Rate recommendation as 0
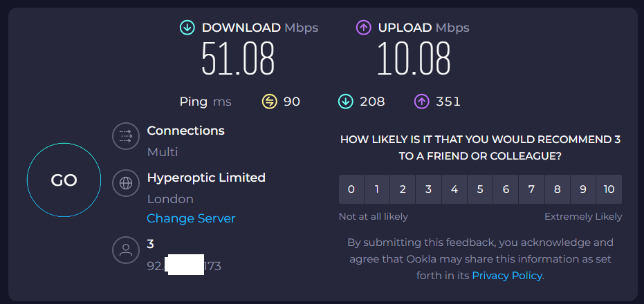The image size is (644, 304). pyautogui.click(x=351, y=189)
